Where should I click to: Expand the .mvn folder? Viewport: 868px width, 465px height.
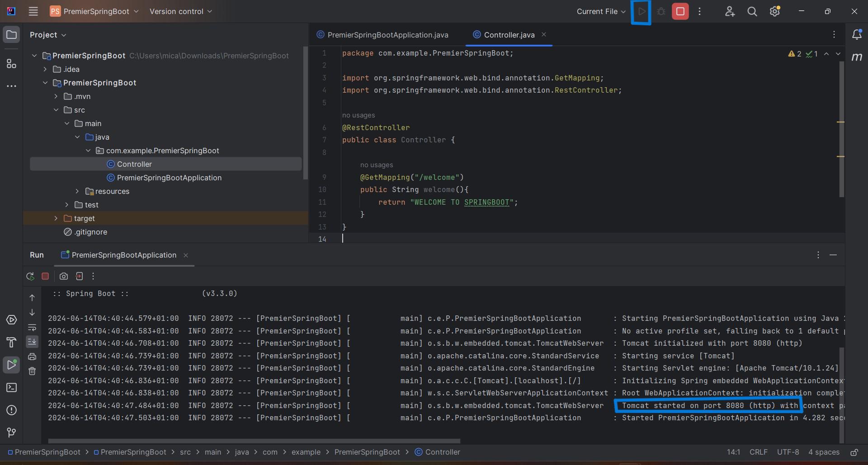coord(56,96)
